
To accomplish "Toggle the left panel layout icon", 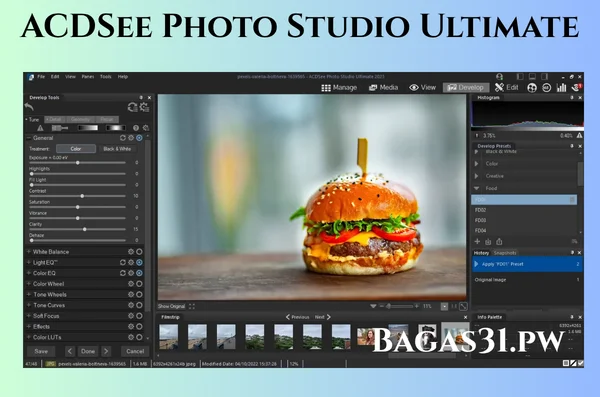I will 520,77.
